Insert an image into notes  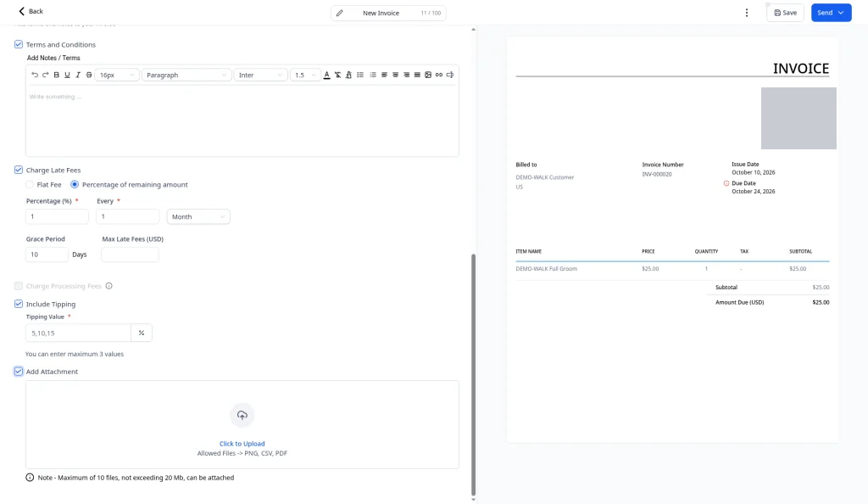tap(428, 75)
